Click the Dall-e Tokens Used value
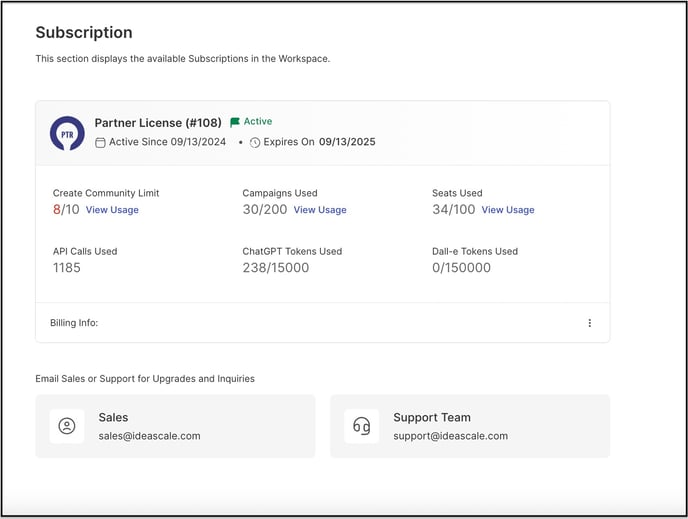 pyautogui.click(x=461, y=268)
